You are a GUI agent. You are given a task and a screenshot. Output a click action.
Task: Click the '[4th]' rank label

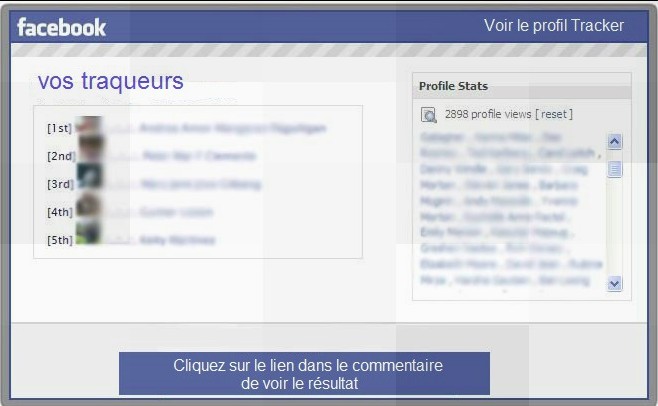click(x=60, y=212)
